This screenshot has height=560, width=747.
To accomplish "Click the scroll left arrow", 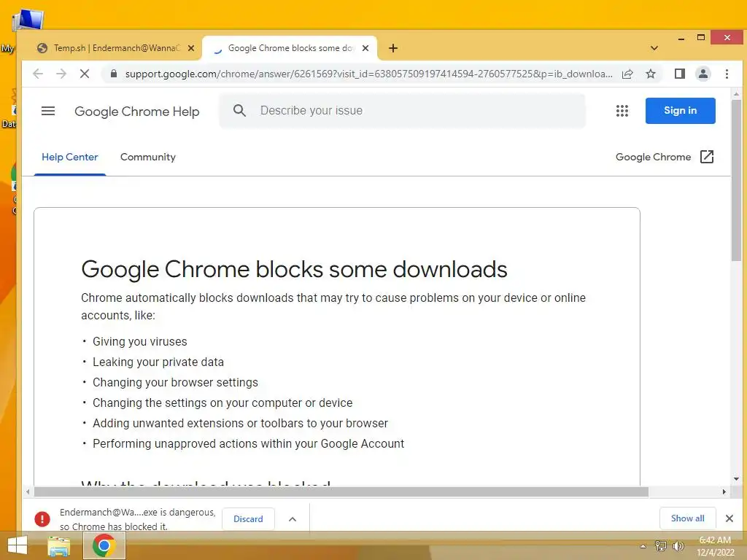I will click(x=28, y=492).
